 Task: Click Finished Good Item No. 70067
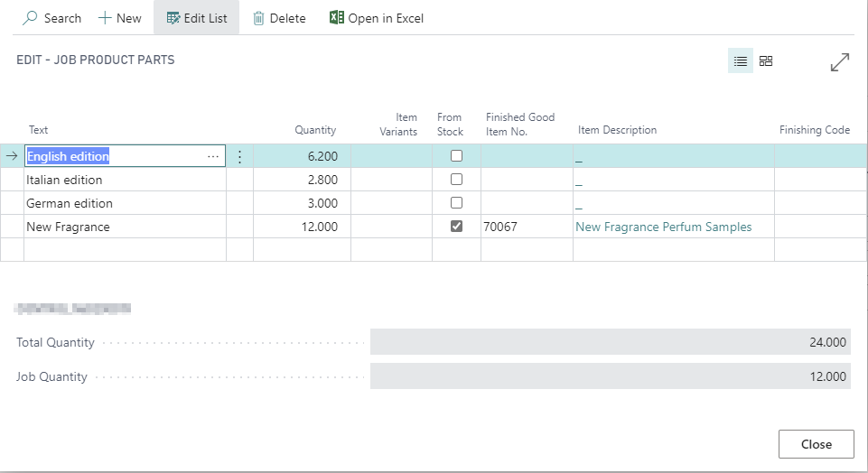pos(527,227)
